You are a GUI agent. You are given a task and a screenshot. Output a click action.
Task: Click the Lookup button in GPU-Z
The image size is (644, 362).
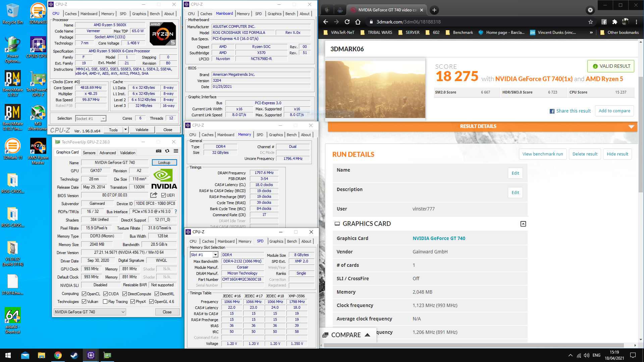tap(164, 163)
